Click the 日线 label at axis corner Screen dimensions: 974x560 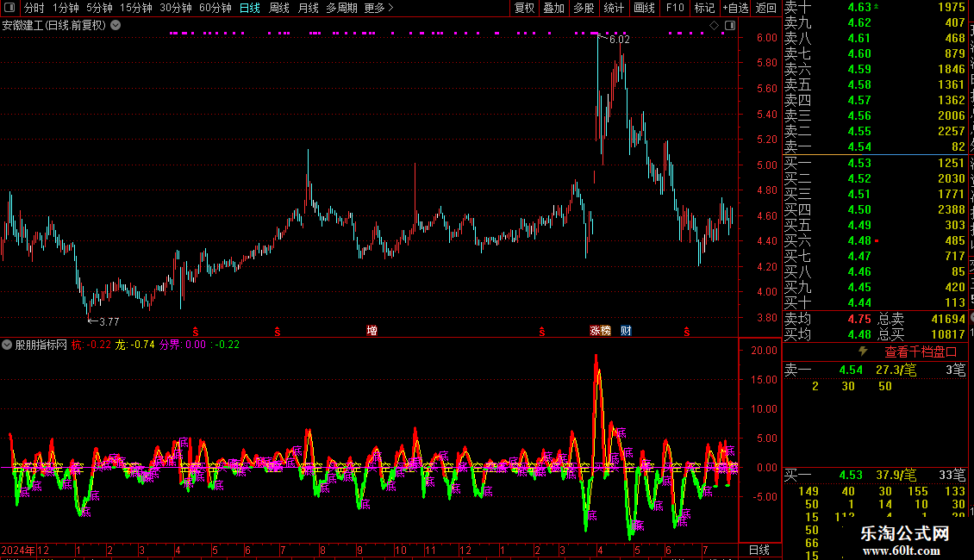click(759, 550)
